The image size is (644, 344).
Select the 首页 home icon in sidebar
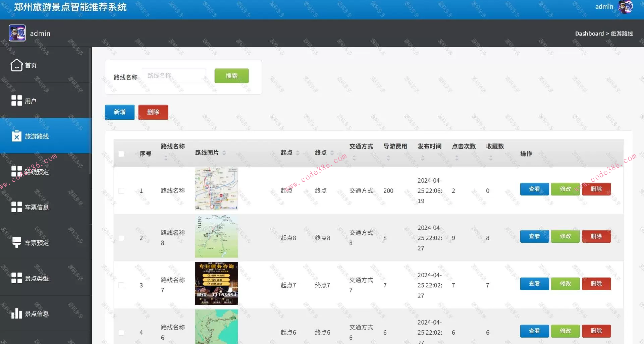(17, 65)
